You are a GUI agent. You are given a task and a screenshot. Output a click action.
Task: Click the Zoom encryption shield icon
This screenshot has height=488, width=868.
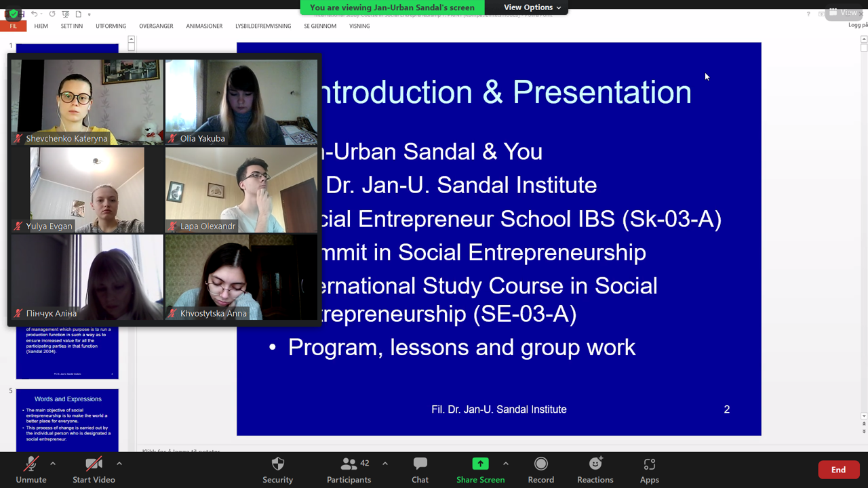click(12, 13)
